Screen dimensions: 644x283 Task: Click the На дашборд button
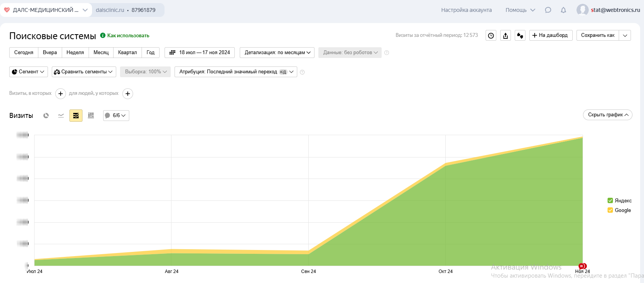(551, 35)
